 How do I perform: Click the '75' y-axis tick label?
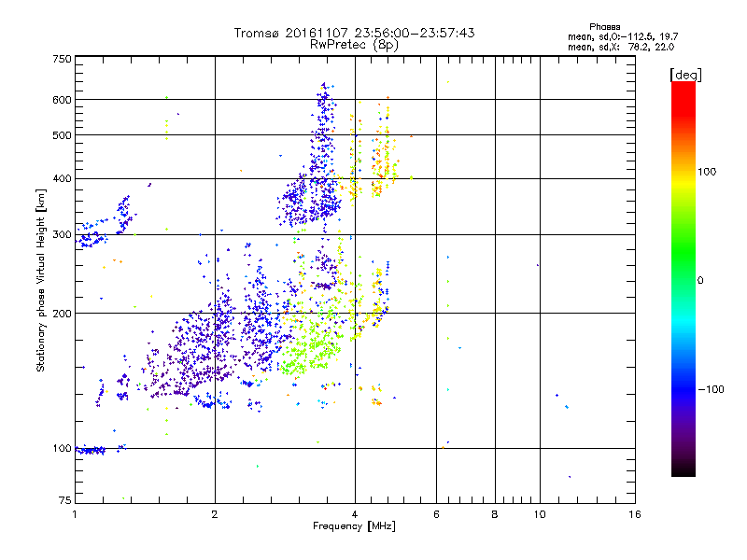coord(64,500)
